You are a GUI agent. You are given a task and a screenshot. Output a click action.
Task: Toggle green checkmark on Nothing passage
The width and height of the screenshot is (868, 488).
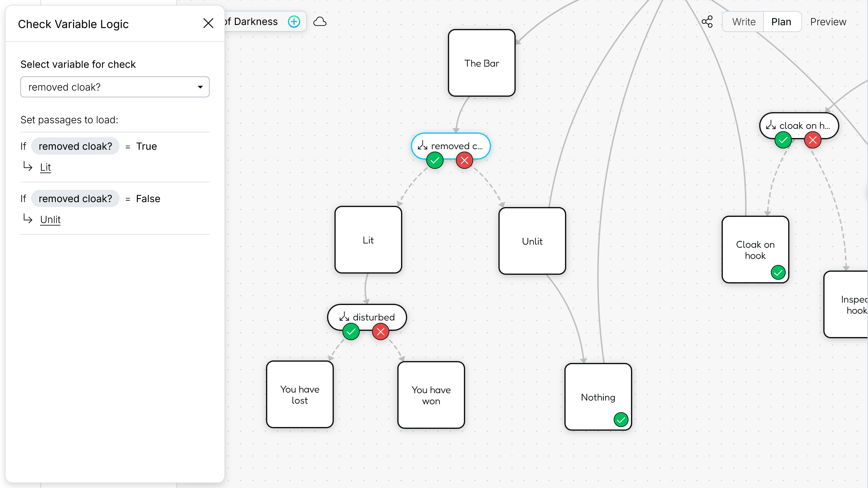pos(621,420)
